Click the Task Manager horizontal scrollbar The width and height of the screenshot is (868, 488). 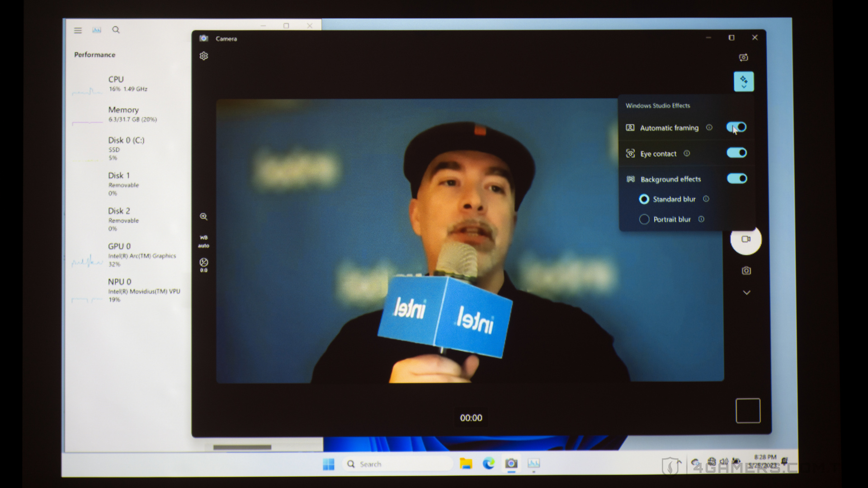[242, 447]
